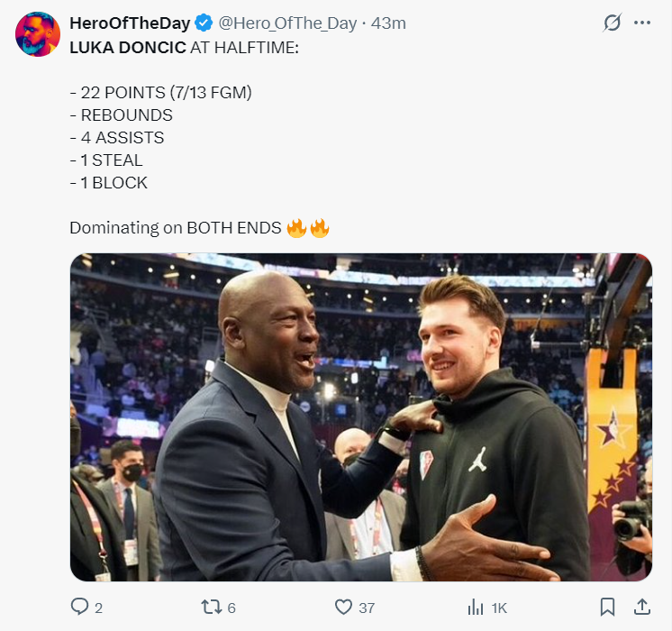Image resolution: width=672 pixels, height=631 pixels.
Task: Click the blue verified badge
Action: [204, 23]
